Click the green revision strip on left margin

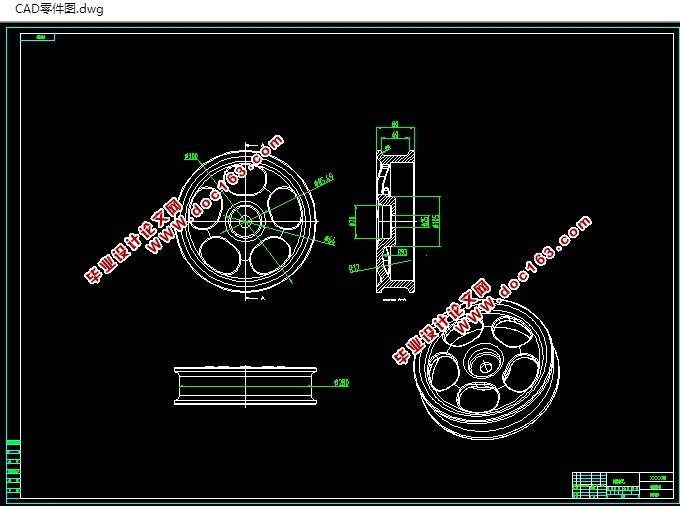click(13, 469)
